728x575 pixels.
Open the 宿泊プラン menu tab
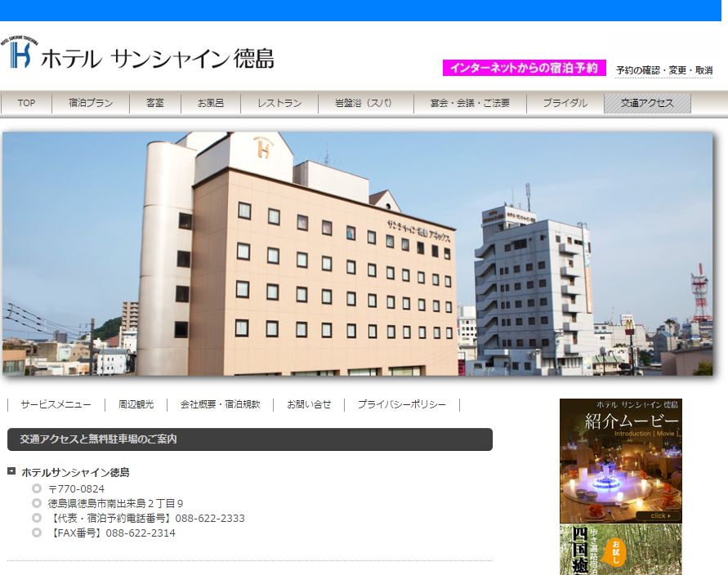coord(91,104)
